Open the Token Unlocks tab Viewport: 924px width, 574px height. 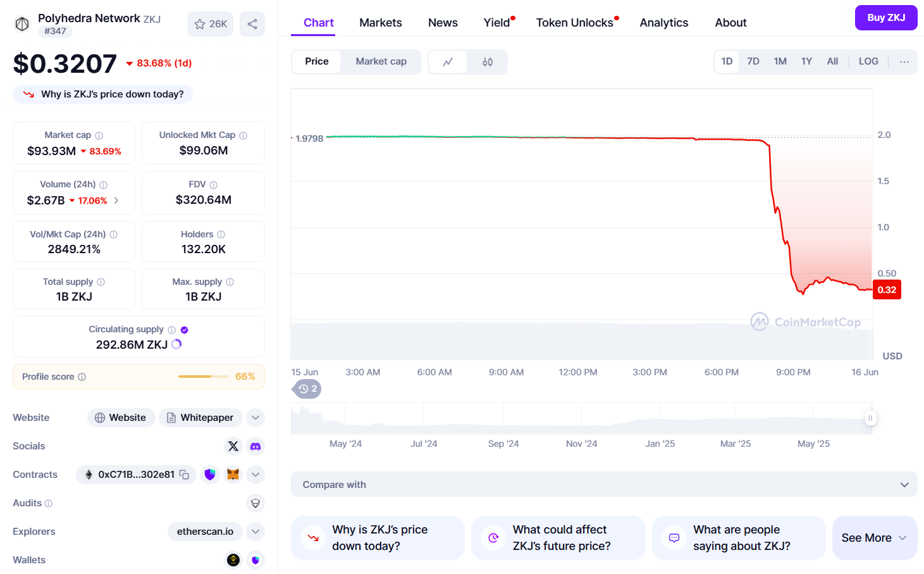(x=572, y=22)
